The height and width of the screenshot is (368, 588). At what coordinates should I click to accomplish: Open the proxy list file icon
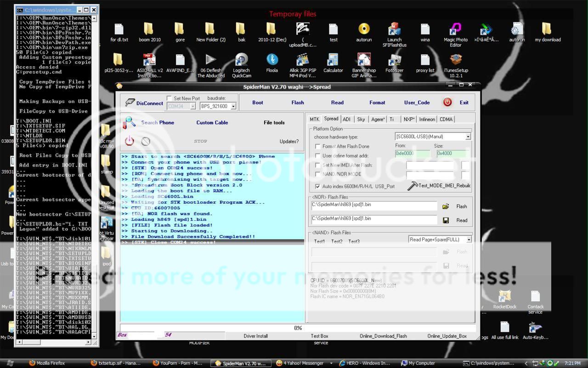425,60
